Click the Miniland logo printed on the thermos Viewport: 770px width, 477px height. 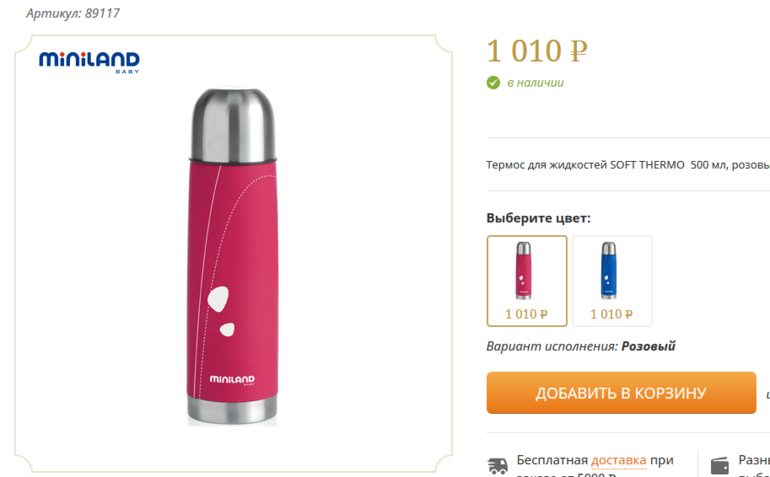232,380
